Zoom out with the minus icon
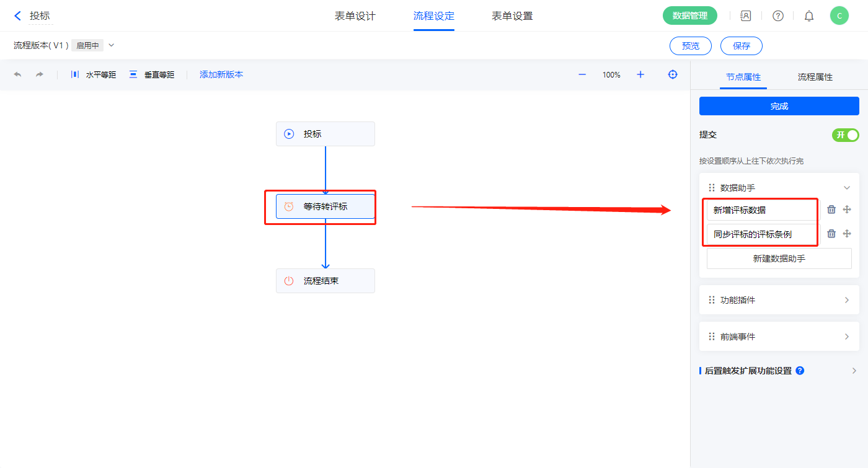 [x=582, y=74]
